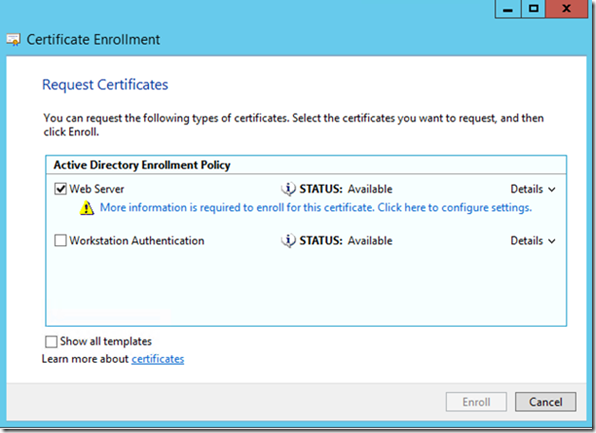
Task: Maximize the Certificate Enrollment window
Action: pyautogui.click(x=533, y=9)
